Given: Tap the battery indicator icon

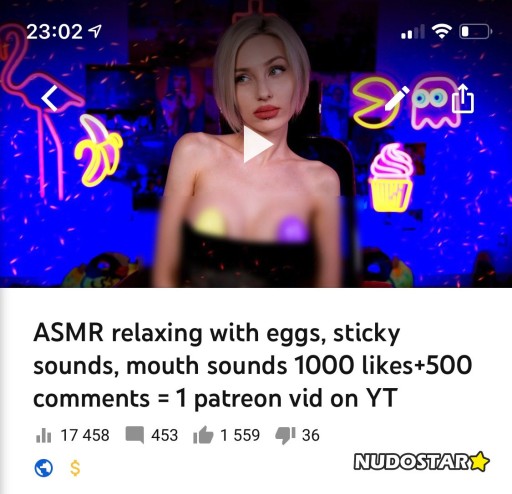Looking at the screenshot, I should pos(476,32).
